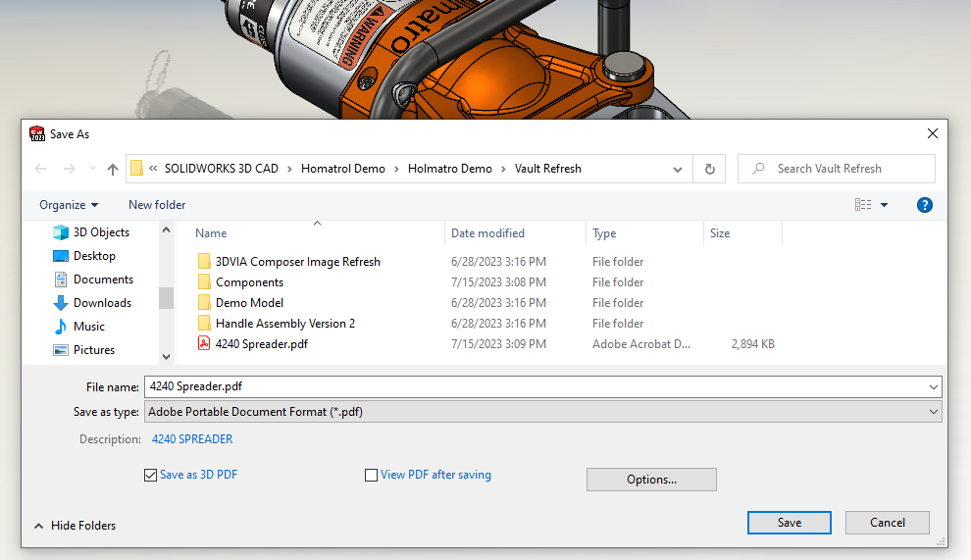
Task: Click the refresh folder icon
Action: click(x=709, y=169)
